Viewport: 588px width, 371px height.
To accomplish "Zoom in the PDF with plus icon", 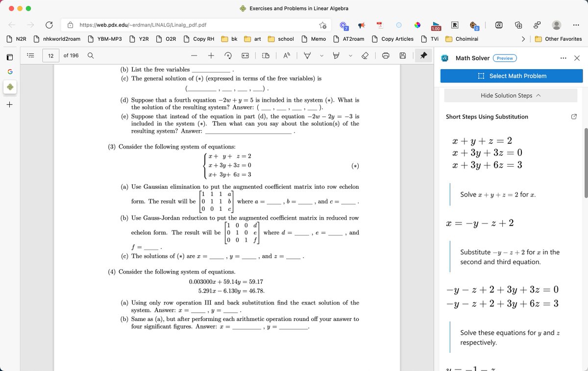I will 211,56.
